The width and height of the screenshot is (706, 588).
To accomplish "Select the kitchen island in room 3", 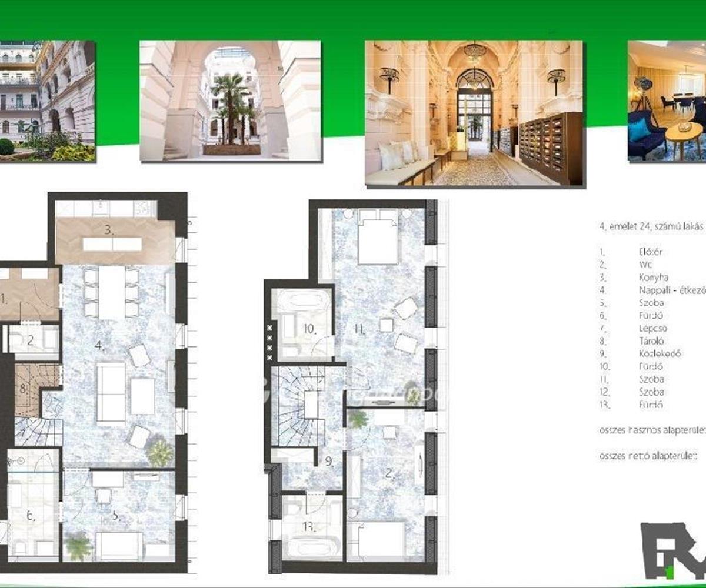I will (112, 244).
